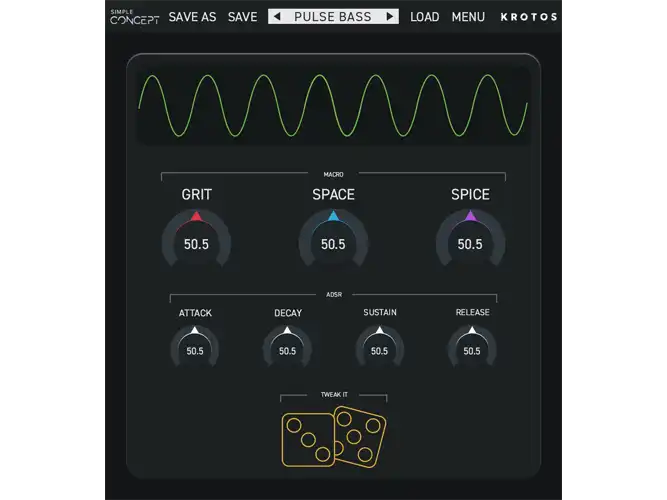This screenshot has width=667, height=500.
Task: Click the blue Space knob pointer
Action: point(334,216)
